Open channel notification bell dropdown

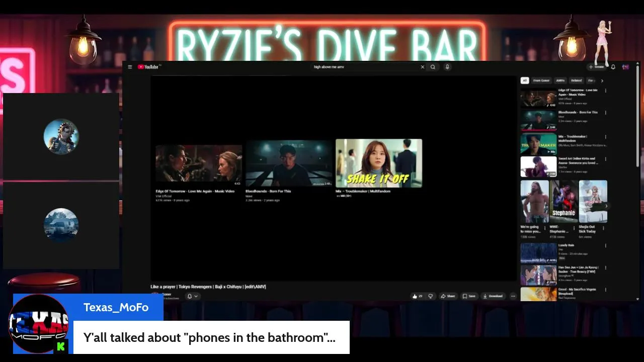192,296
